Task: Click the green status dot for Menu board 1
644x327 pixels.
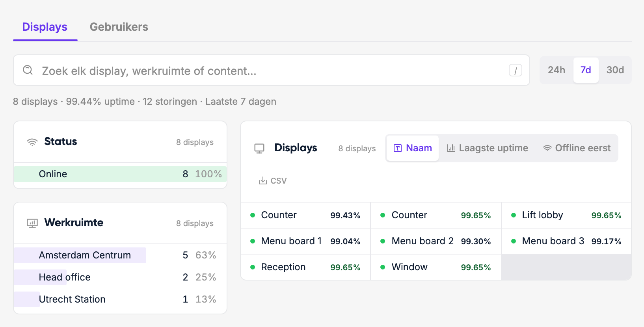Action: coord(253,241)
